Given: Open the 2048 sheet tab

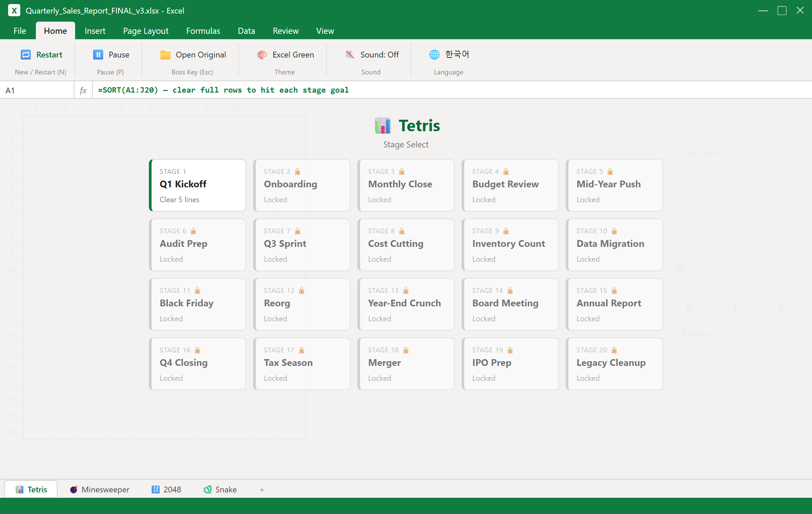Looking at the screenshot, I should pyautogui.click(x=166, y=489).
